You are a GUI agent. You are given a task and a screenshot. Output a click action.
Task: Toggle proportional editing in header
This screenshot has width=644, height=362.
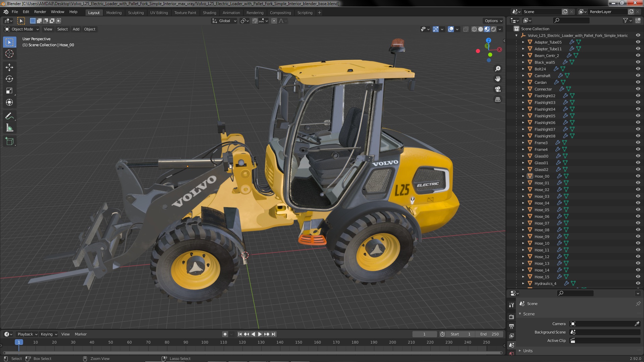pyautogui.click(x=274, y=21)
